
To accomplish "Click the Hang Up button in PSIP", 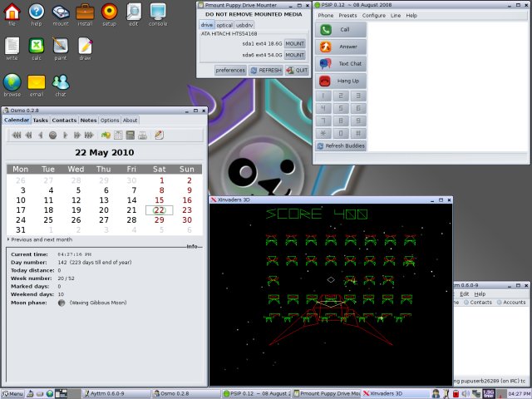I will tap(341, 81).
